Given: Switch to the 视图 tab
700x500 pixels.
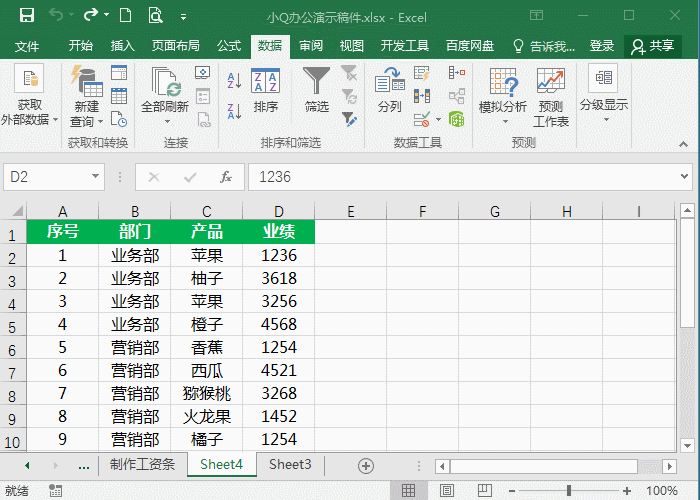Looking at the screenshot, I should (352, 46).
